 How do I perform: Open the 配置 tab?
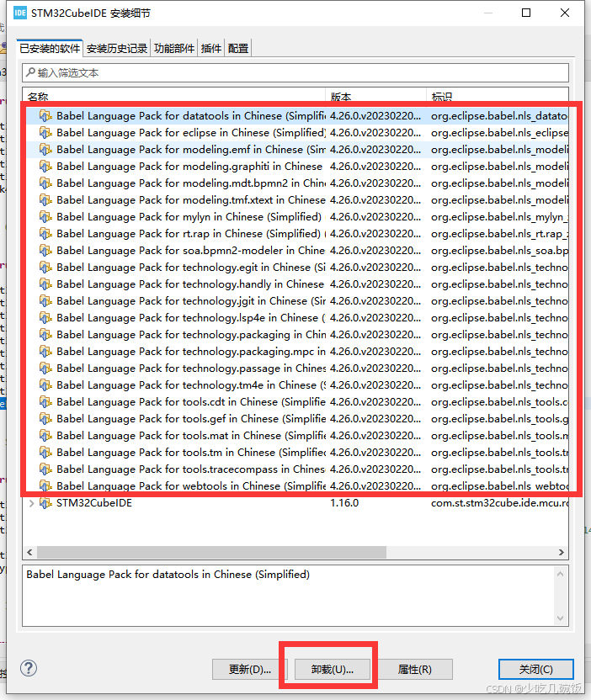pyautogui.click(x=238, y=48)
